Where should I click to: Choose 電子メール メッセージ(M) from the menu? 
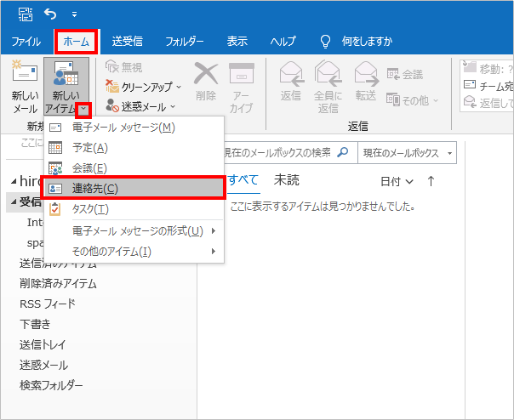(134, 128)
